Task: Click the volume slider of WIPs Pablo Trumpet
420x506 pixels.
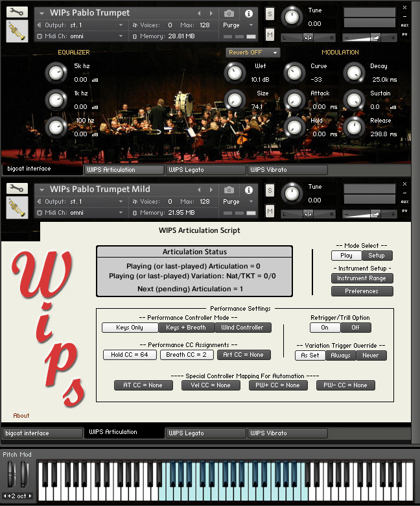Action: [x=369, y=38]
